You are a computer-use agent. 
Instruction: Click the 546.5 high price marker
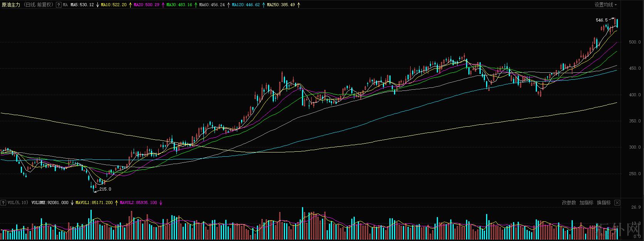point(601,20)
